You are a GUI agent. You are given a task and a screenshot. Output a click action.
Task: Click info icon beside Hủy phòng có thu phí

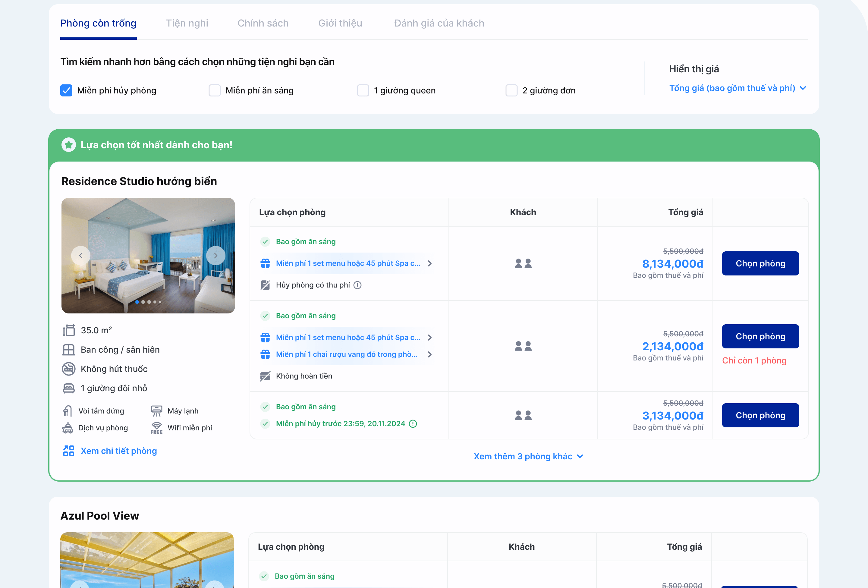[x=357, y=285]
